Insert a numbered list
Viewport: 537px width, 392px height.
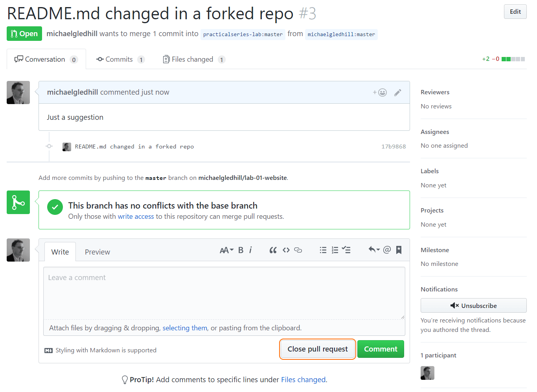335,250
